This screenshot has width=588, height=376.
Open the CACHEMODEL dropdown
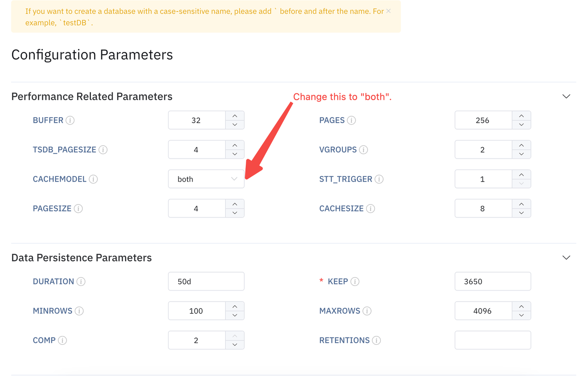(x=206, y=179)
